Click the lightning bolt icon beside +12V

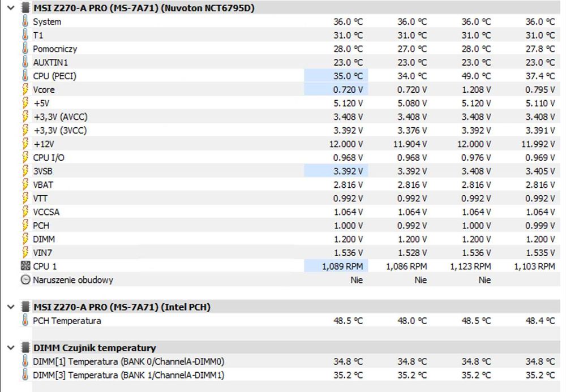25,144
